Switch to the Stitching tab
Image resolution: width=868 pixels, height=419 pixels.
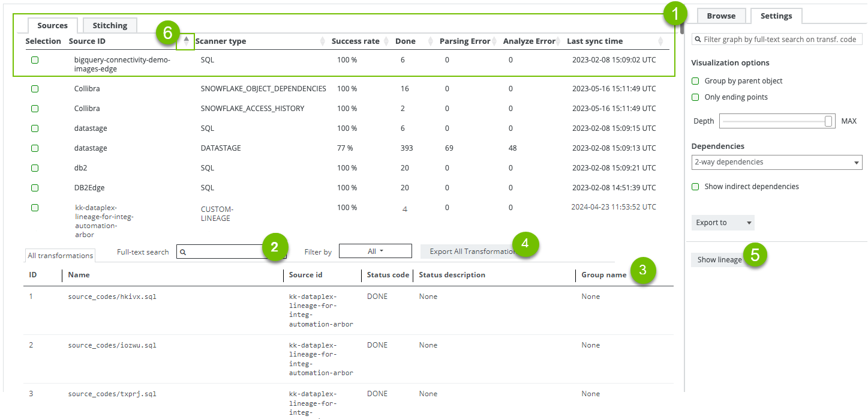point(110,25)
